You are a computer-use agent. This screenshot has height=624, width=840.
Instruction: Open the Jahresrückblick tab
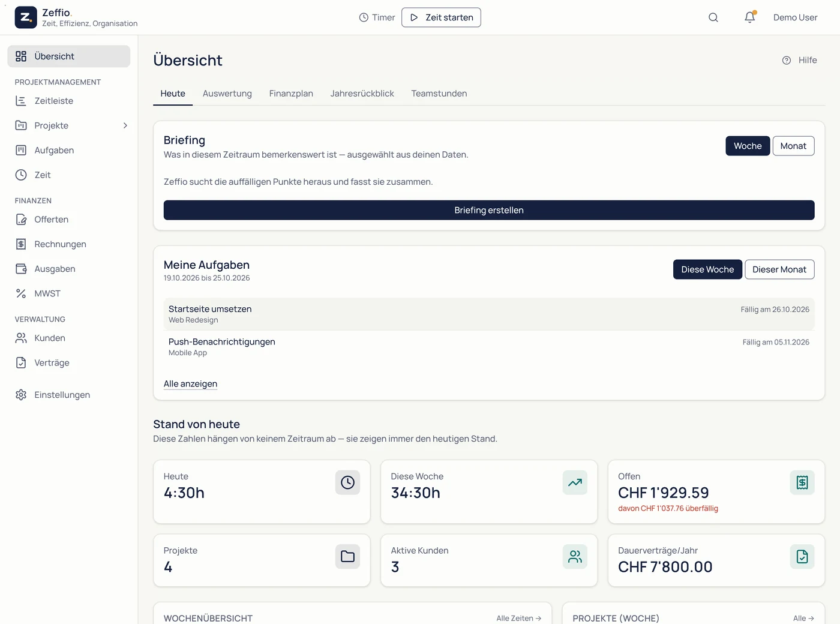[x=362, y=94]
